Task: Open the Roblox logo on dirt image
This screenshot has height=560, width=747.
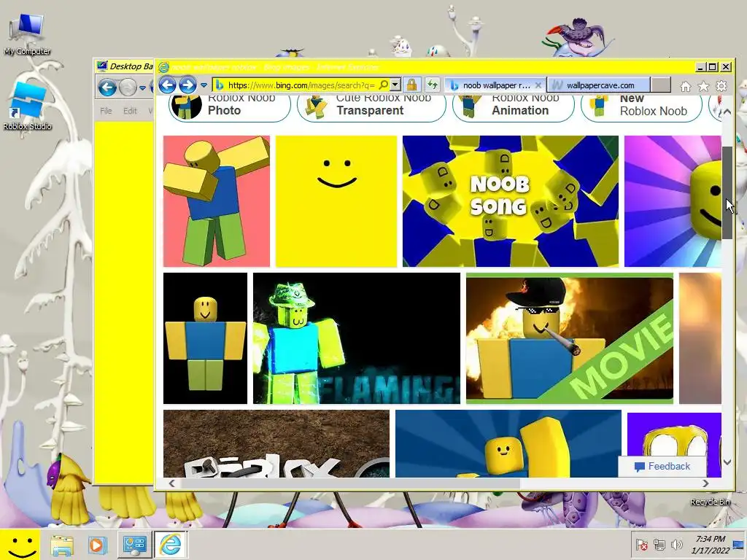Action: coord(276,443)
